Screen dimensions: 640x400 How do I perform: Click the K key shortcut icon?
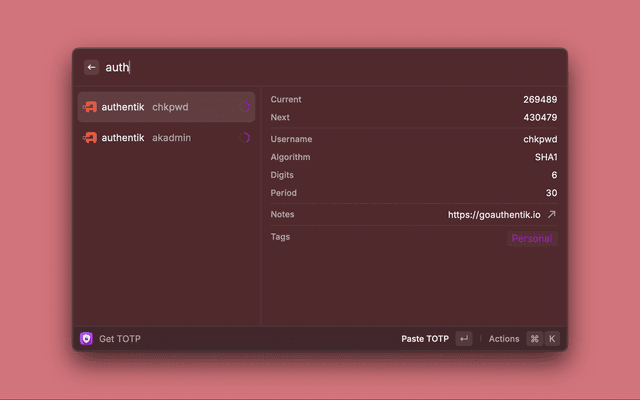551,339
